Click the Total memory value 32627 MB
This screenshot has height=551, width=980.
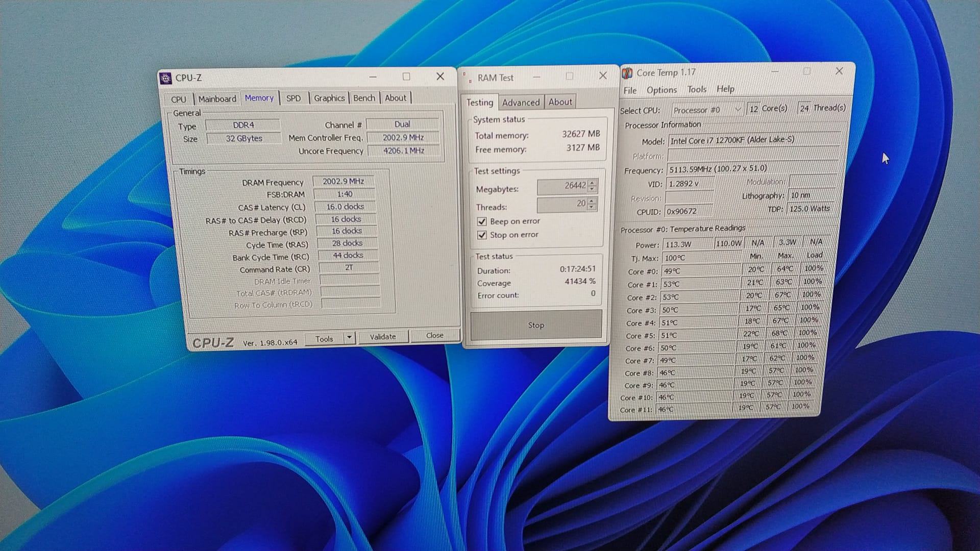pos(581,134)
